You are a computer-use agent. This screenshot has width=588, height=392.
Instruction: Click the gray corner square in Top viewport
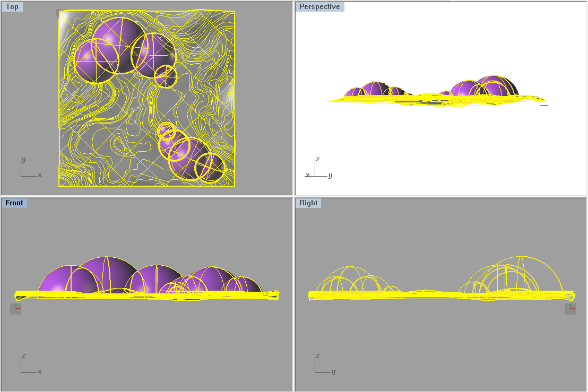[59, 13]
